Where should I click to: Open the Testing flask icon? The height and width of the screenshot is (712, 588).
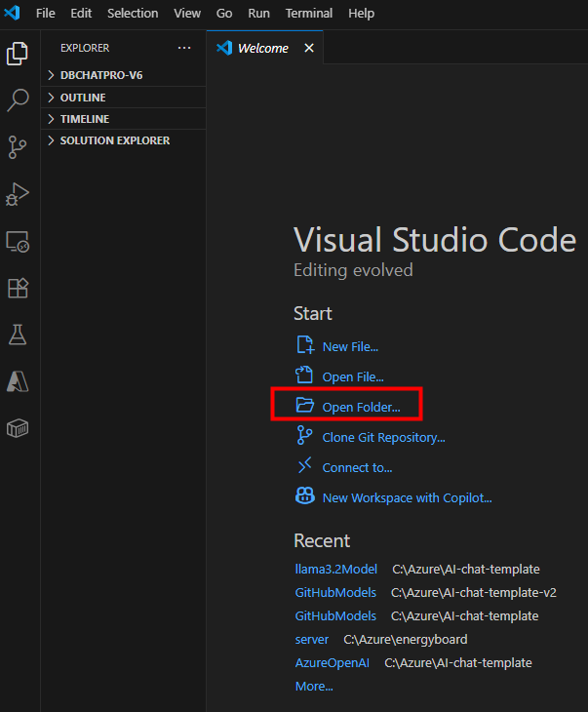pyautogui.click(x=18, y=335)
